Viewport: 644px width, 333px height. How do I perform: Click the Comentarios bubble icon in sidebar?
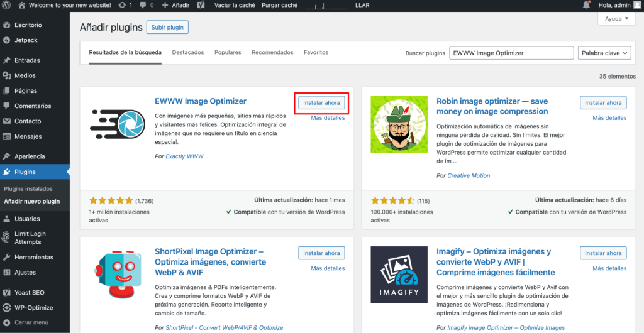[x=6, y=106]
